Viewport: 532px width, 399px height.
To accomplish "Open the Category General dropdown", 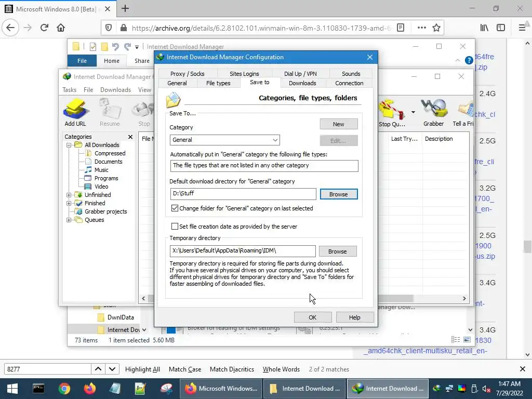I will [x=224, y=140].
